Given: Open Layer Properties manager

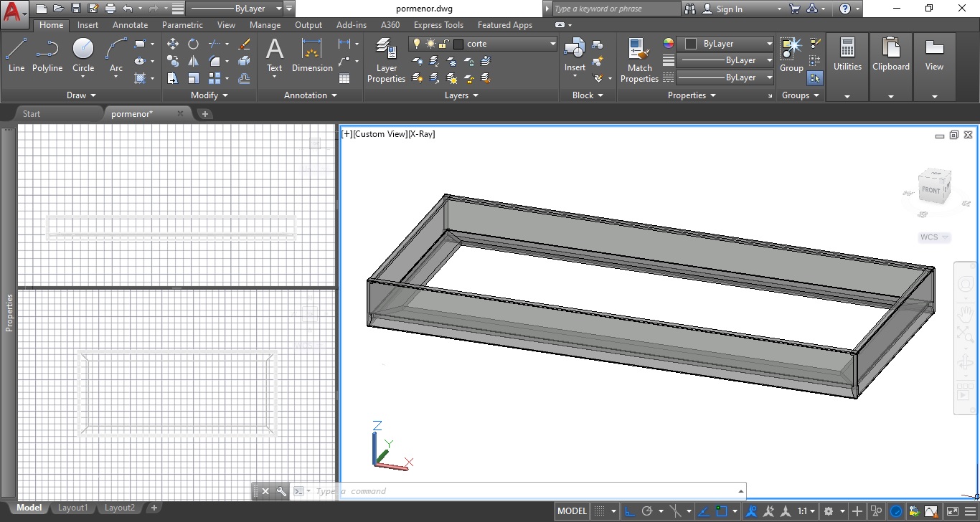Looking at the screenshot, I should pyautogui.click(x=386, y=60).
